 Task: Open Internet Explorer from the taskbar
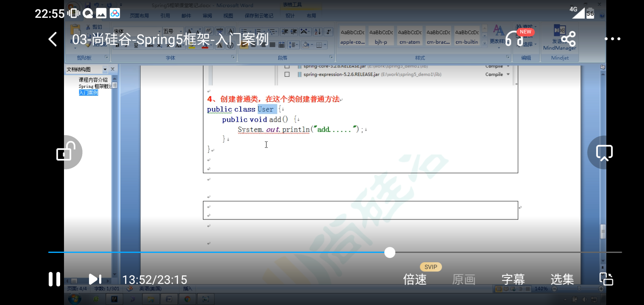pos(96,299)
